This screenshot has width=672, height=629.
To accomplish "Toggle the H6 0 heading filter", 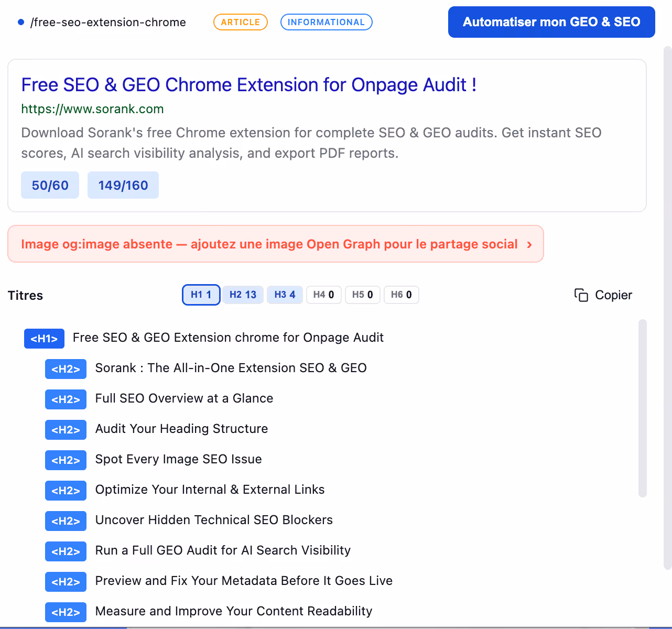I will (401, 295).
